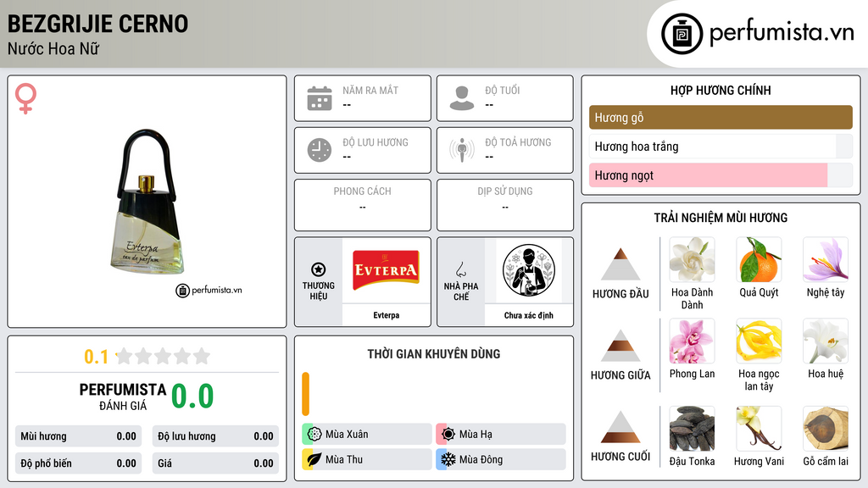Click the perfumer illustration for Chưa xác định
The height and width of the screenshot is (488, 868).
(x=528, y=270)
